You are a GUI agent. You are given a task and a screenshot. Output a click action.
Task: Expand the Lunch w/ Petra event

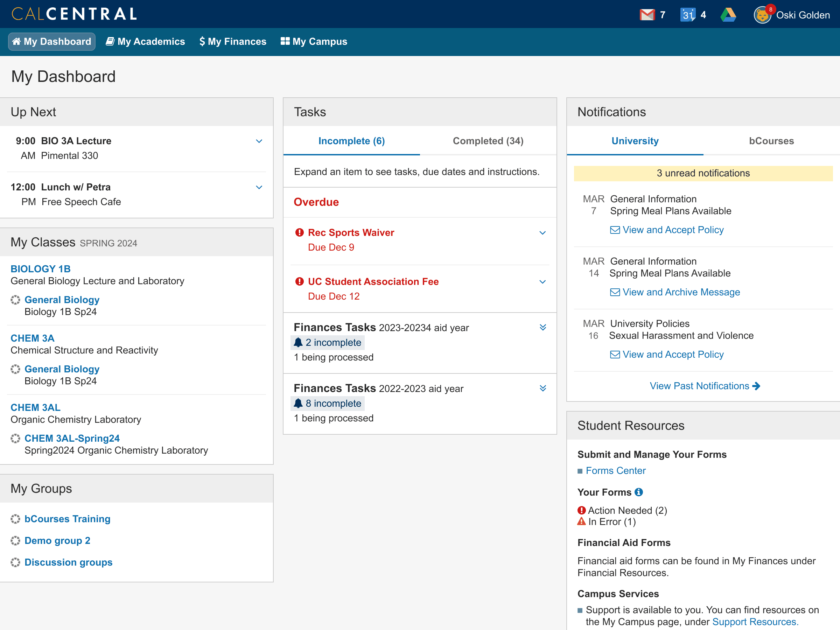click(259, 187)
